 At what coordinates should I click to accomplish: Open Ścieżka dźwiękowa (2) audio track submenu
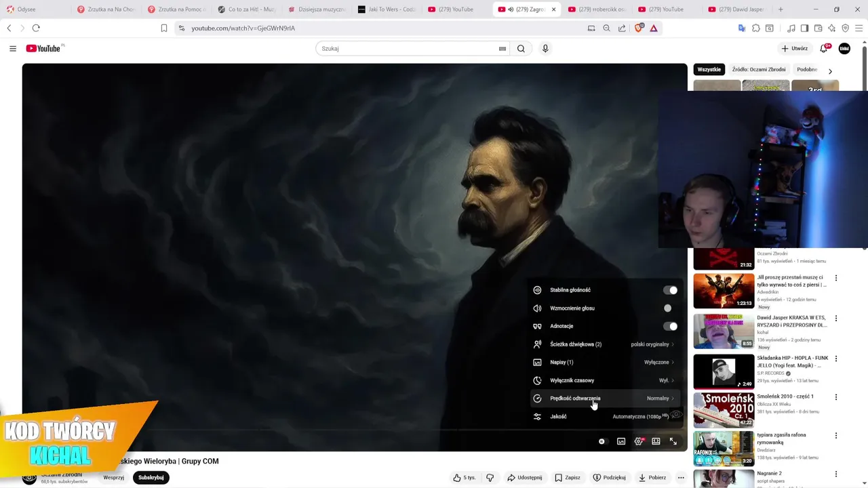(x=604, y=344)
